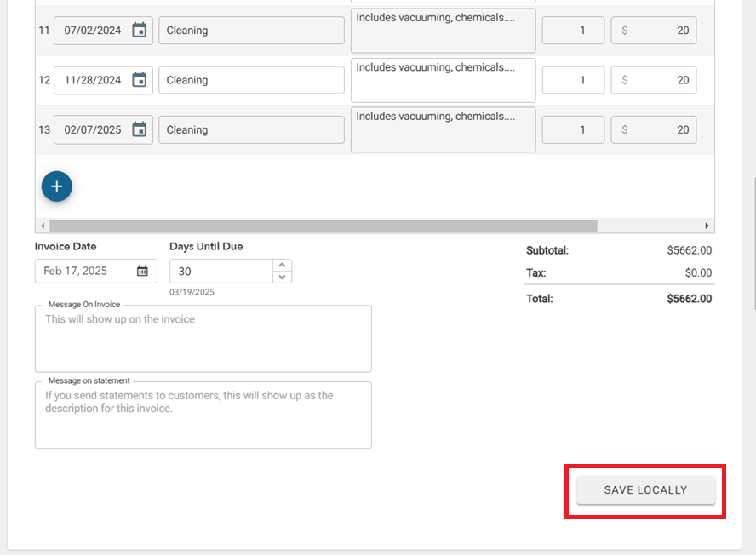756x555 pixels.
Task: Click the row 12 Cleaning item field
Action: [x=251, y=80]
